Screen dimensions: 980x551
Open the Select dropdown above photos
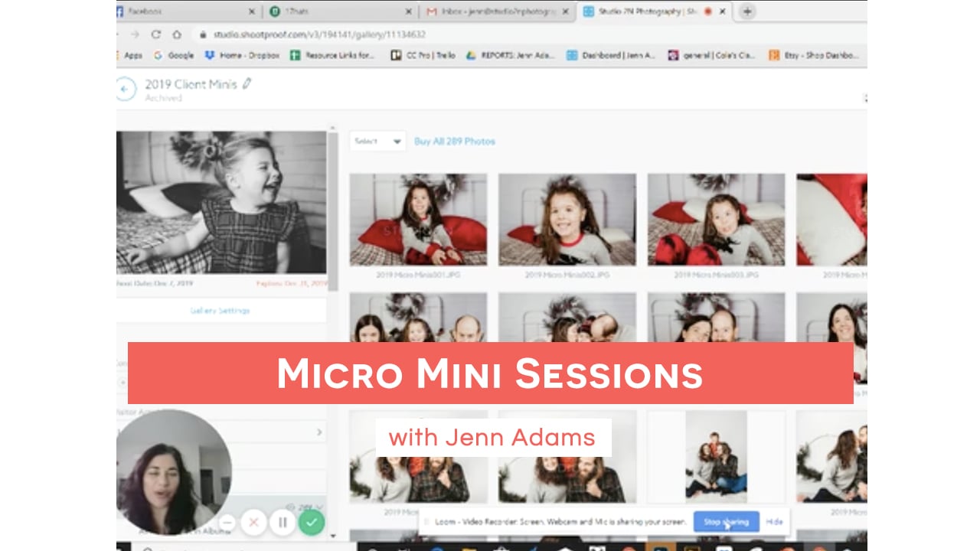coord(378,141)
